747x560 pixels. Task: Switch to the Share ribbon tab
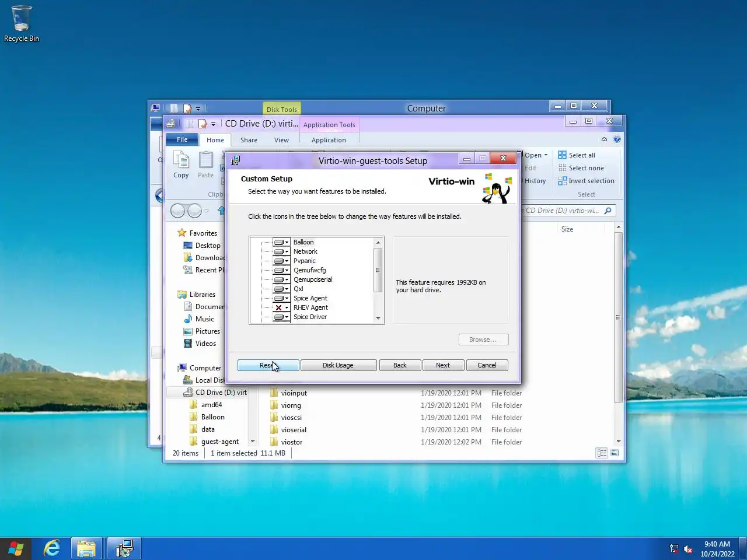(x=249, y=140)
